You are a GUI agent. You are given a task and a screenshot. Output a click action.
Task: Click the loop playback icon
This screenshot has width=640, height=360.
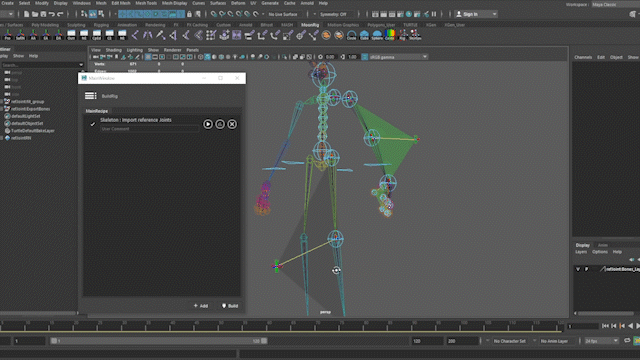click(x=627, y=341)
